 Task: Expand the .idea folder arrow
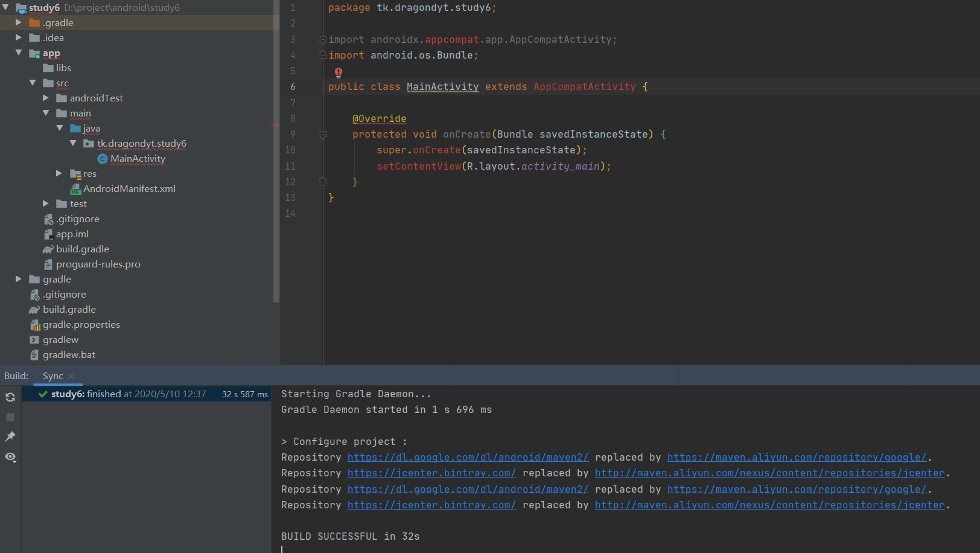point(19,37)
